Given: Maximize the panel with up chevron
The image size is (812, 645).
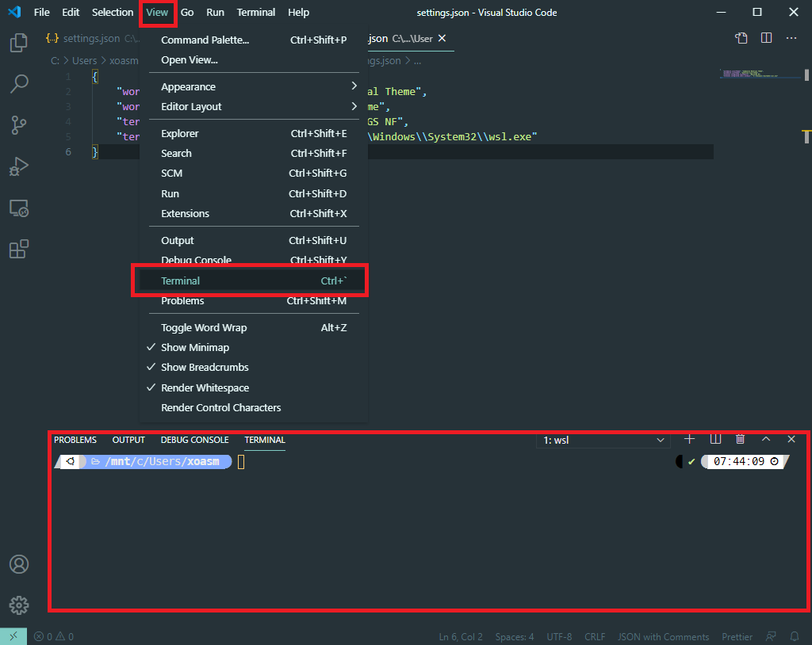Looking at the screenshot, I should tap(766, 440).
